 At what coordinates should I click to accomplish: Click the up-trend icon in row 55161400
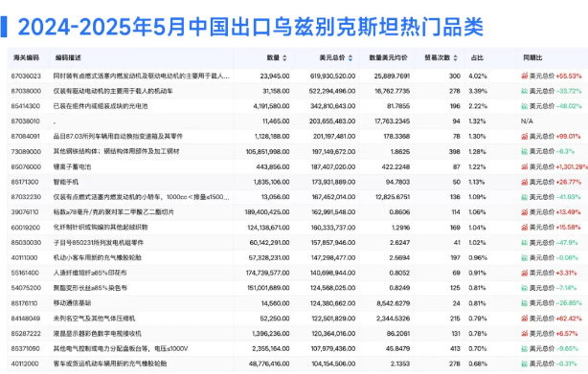tap(524, 273)
